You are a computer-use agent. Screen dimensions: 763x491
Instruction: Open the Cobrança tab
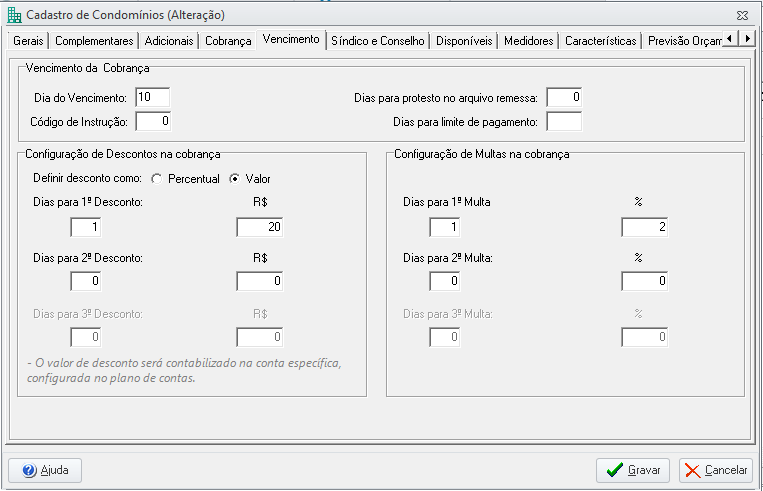coord(228,41)
